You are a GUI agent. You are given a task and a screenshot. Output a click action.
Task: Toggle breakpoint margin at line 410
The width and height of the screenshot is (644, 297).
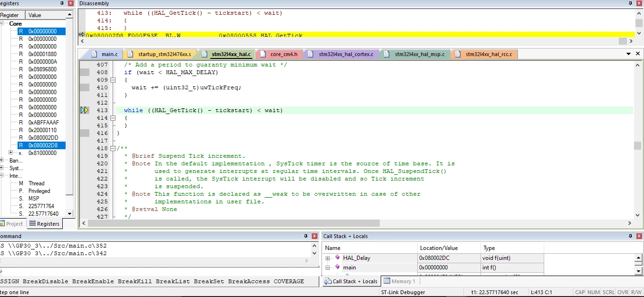[x=84, y=87]
